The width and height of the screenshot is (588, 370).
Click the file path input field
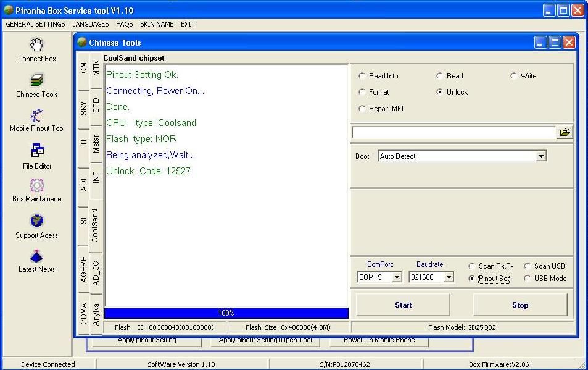click(x=453, y=132)
